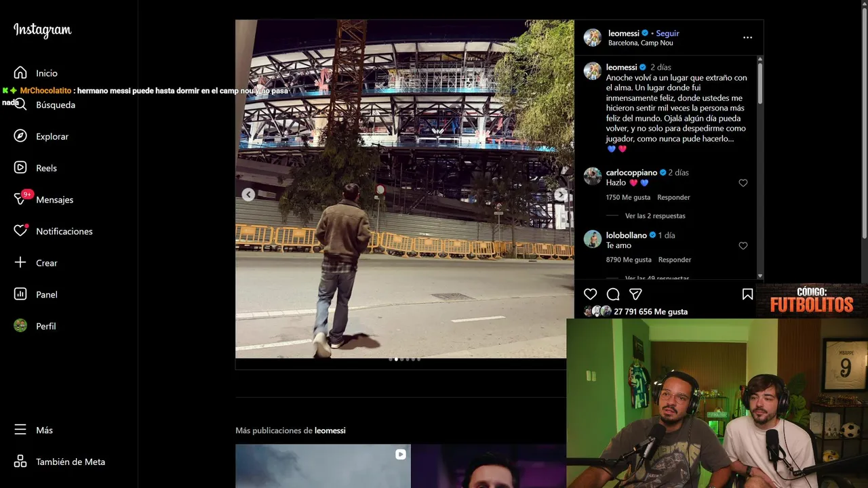View 1750 likes on carlocoppiano comment
868x488 pixels.
pos(628,197)
